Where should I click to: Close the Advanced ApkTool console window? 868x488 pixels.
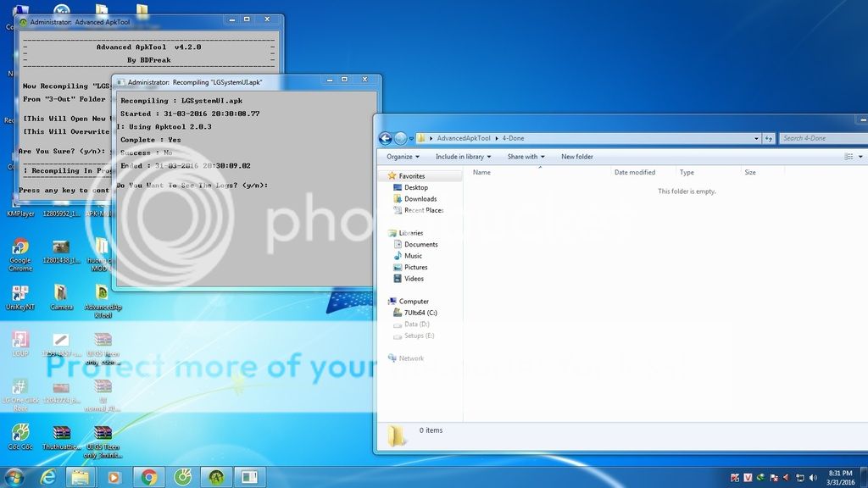(267, 19)
